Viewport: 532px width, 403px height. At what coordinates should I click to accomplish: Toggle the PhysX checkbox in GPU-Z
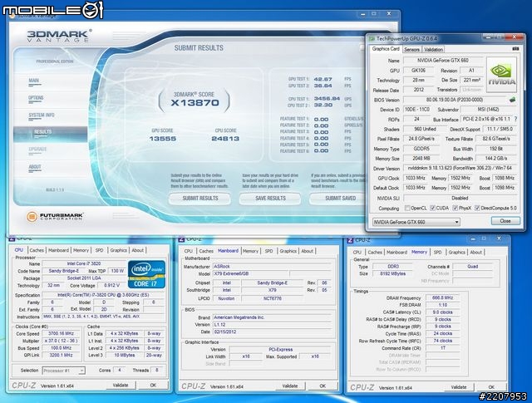(456, 208)
